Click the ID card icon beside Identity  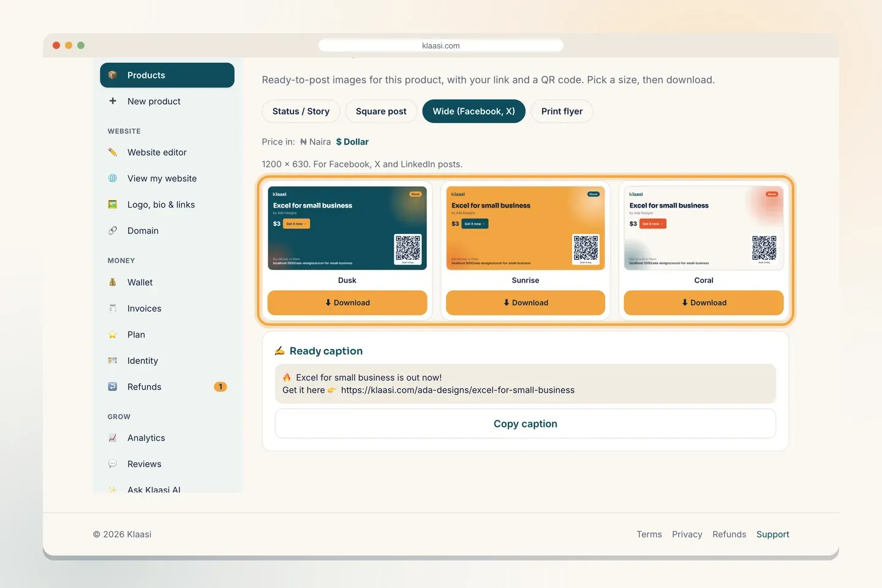click(x=113, y=361)
